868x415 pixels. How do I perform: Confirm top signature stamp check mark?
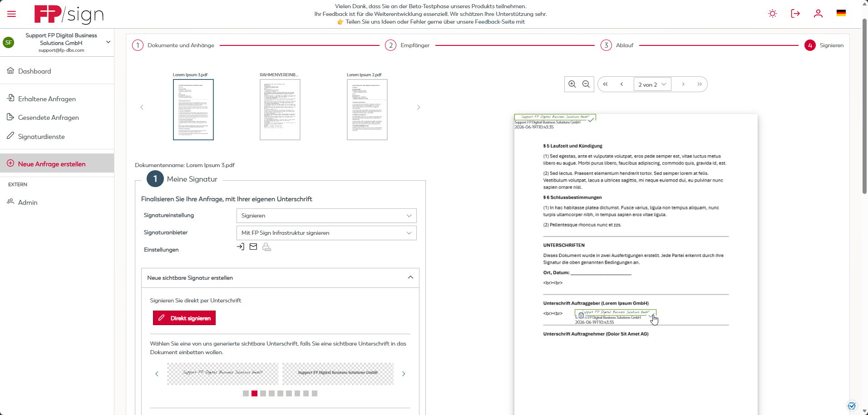tap(591, 120)
